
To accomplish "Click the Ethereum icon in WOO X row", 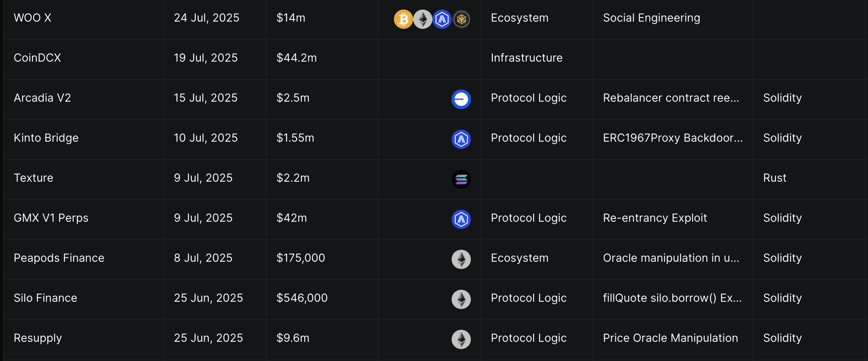I will click(422, 19).
